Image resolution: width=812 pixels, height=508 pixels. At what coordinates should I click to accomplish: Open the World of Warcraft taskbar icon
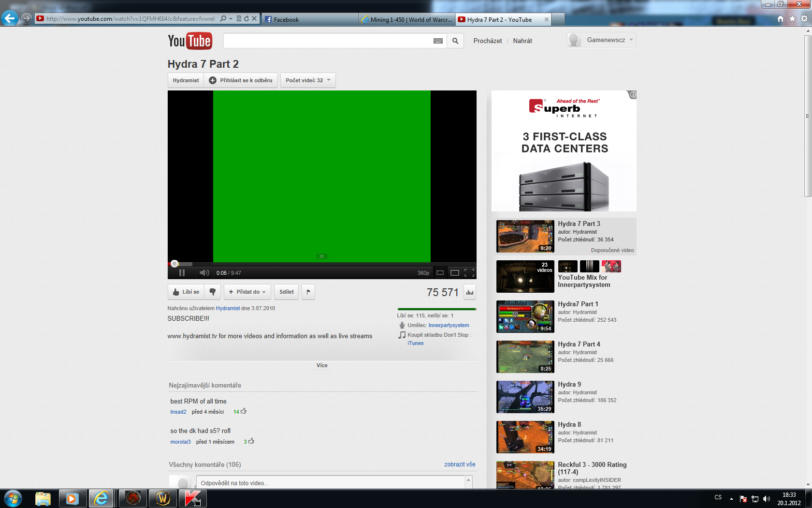(x=163, y=498)
